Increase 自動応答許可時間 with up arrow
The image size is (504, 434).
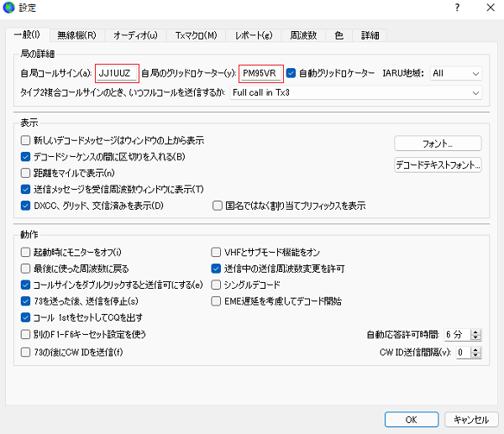(477, 332)
